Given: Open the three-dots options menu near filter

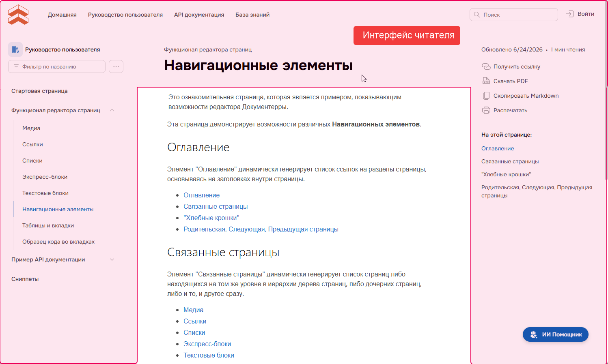Looking at the screenshot, I should (x=116, y=66).
